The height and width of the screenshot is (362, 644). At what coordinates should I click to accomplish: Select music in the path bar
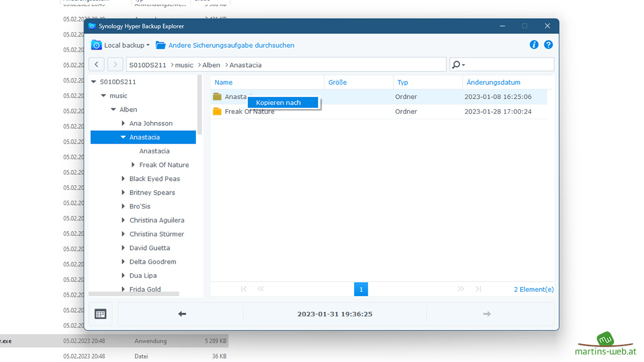click(x=184, y=65)
